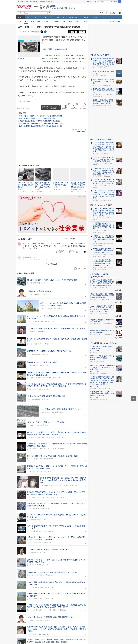Open the トップ tab
The height and width of the screenshot is (644, 138).
pos(20,17)
